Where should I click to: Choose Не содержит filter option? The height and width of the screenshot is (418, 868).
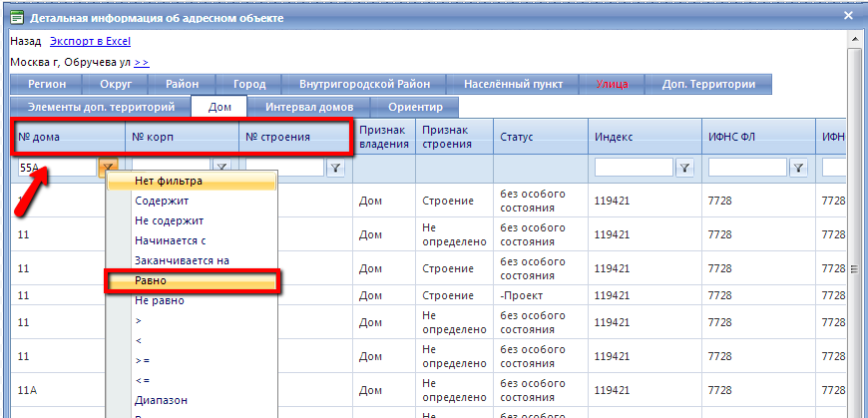coord(192,220)
